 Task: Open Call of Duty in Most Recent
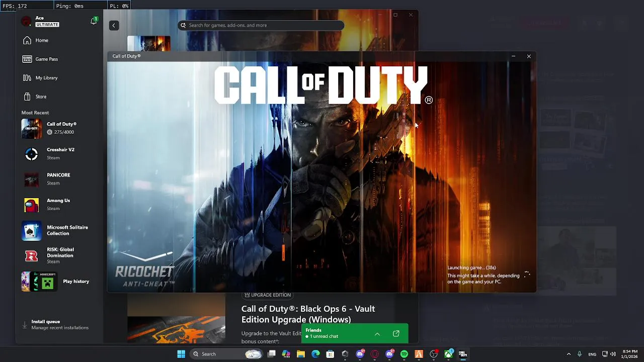click(x=59, y=128)
